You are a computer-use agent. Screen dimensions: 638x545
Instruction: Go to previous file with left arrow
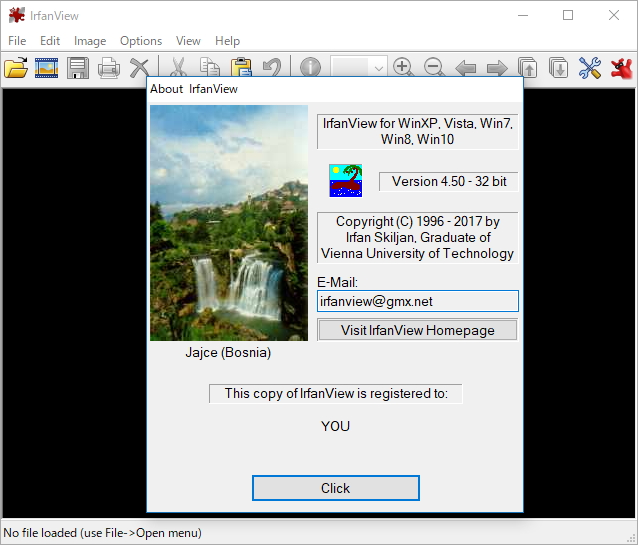click(x=465, y=68)
